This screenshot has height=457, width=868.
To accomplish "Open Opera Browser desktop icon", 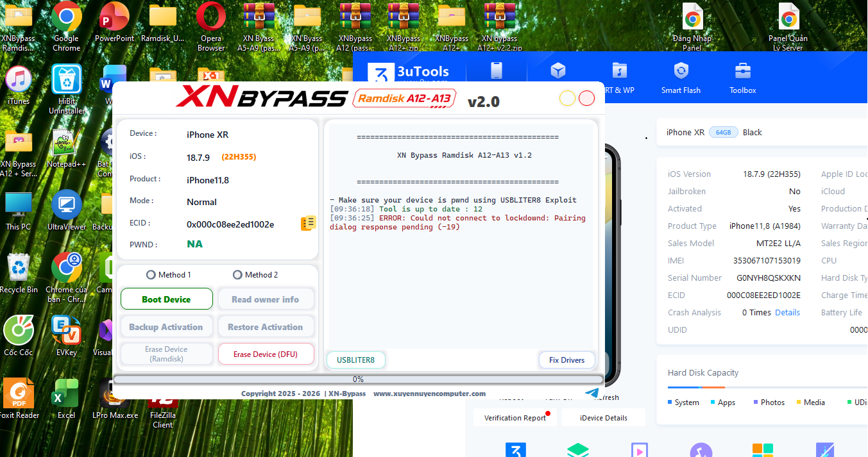I will click(x=211, y=27).
